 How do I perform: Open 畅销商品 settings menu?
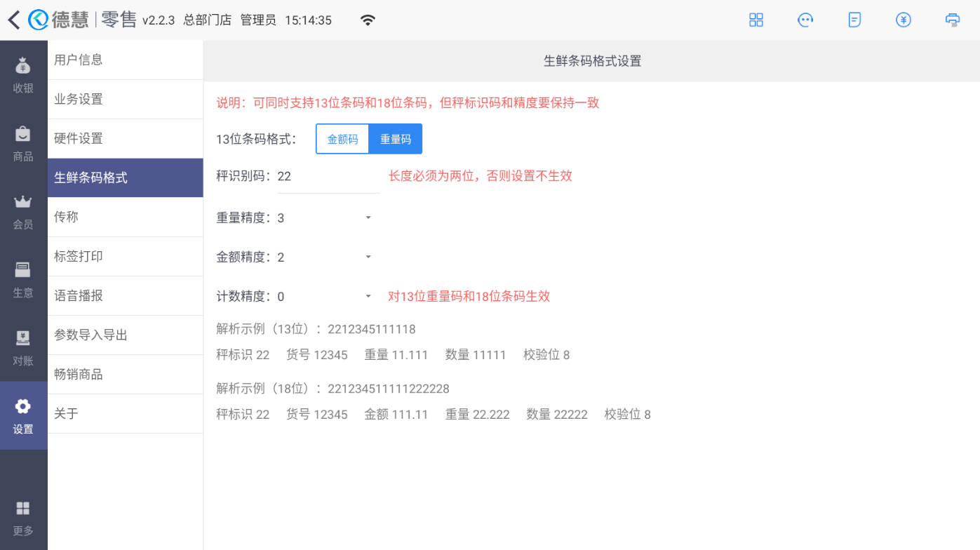126,374
